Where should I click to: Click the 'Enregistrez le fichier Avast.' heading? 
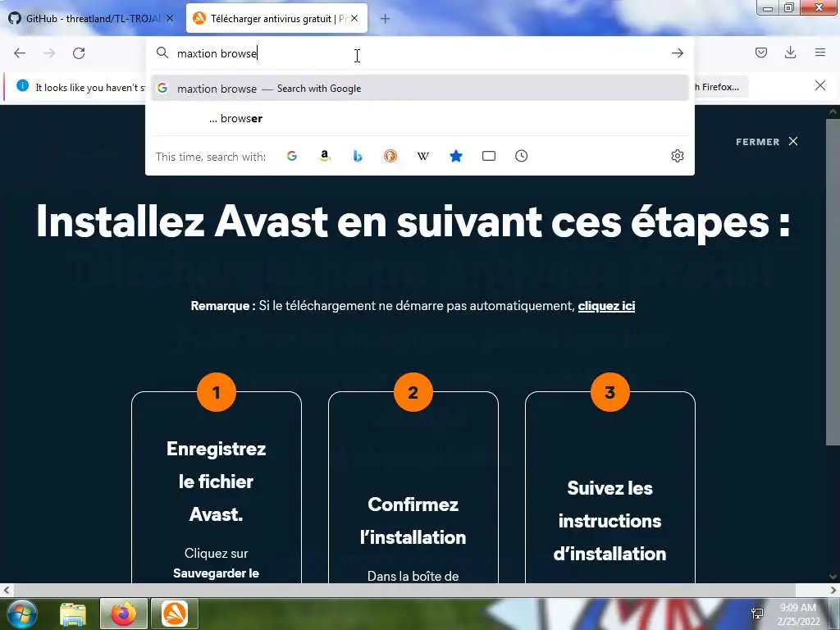tap(217, 481)
